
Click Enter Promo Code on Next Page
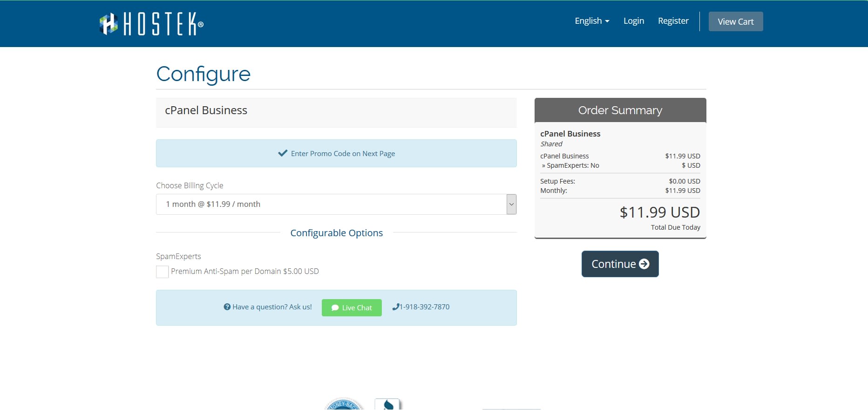pos(343,154)
